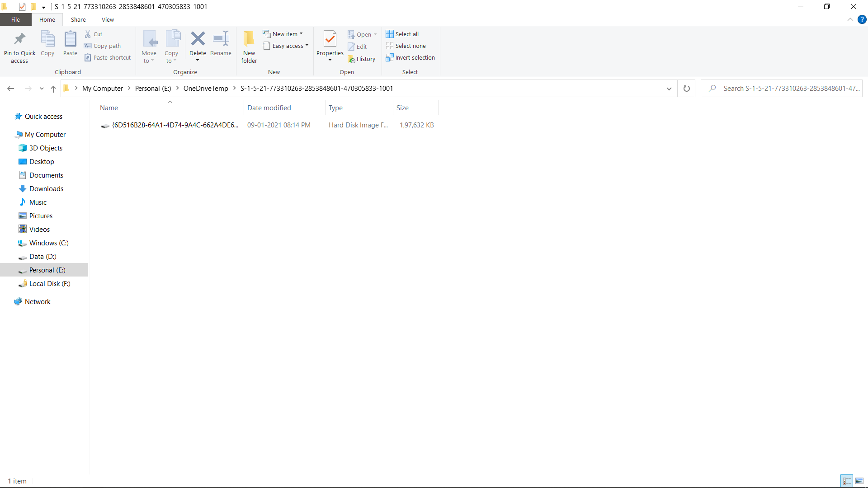Navigate to OneDriveTemp in breadcrumb path
868x488 pixels.
(x=206, y=89)
